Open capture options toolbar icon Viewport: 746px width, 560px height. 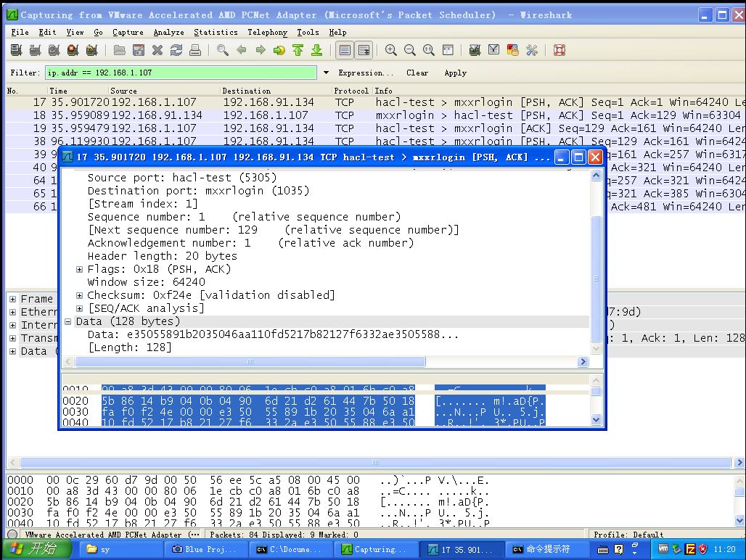[x=35, y=50]
